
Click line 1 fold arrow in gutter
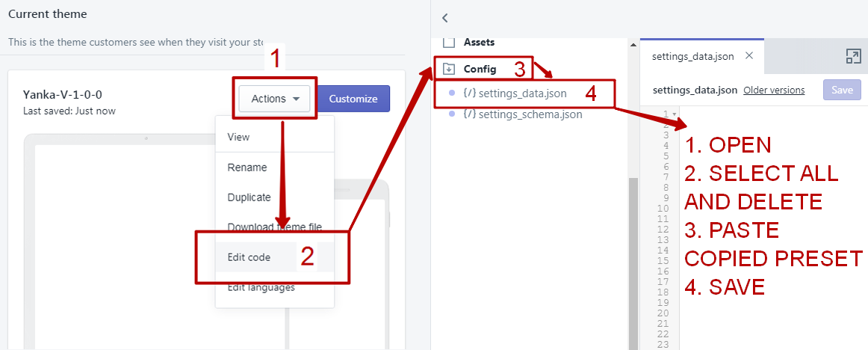tap(675, 114)
